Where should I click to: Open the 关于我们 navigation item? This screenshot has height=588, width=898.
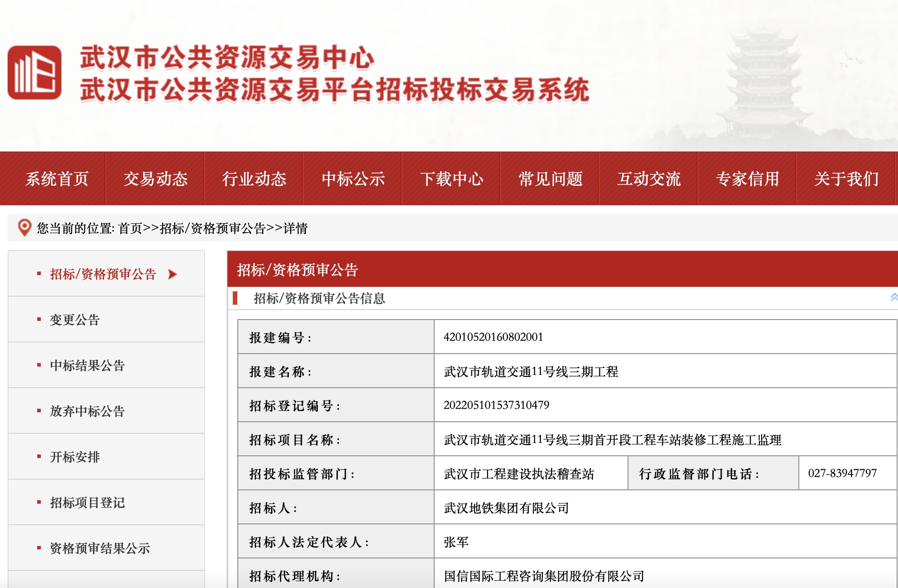846,179
